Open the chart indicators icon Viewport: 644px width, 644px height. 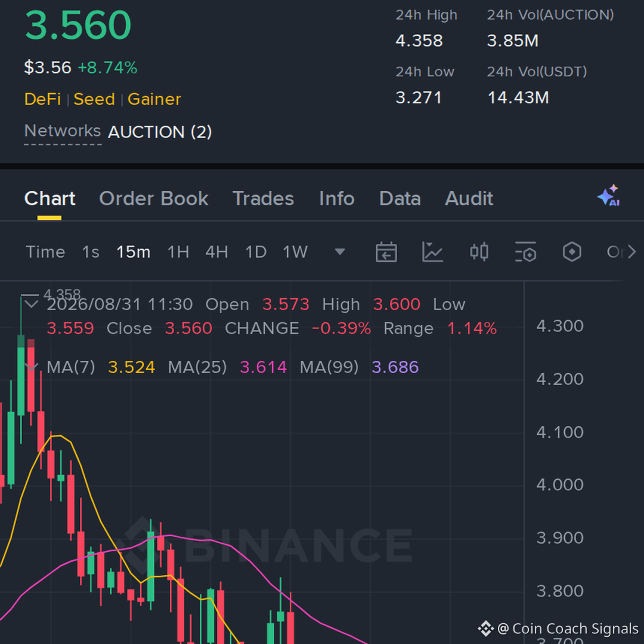tap(432, 252)
